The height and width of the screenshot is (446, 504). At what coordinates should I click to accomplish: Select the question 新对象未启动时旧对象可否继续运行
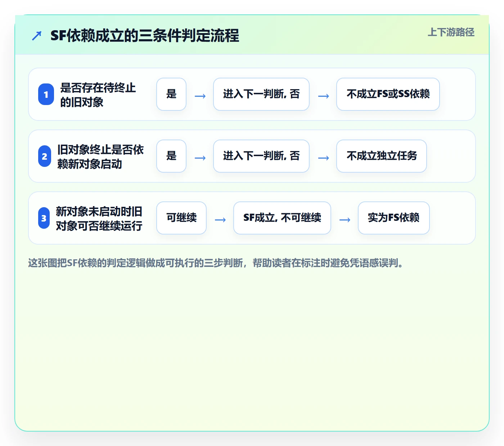[99, 218]
